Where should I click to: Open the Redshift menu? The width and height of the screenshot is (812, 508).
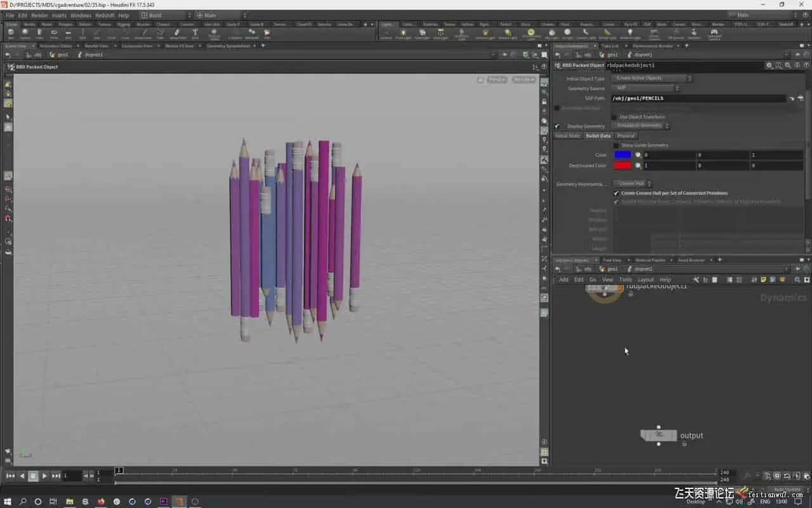point(105,15)
